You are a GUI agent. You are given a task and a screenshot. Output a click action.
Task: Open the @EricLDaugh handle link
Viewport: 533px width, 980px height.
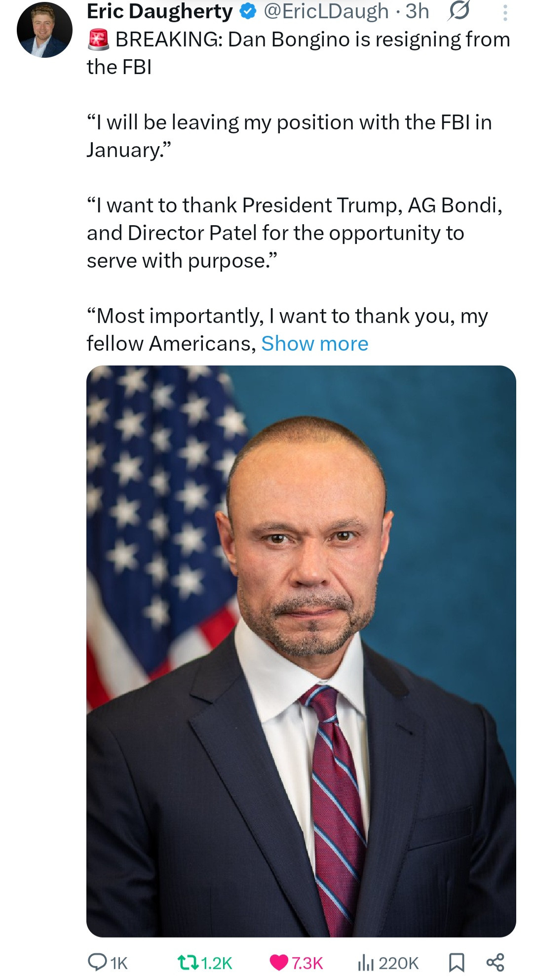pos(326,12)
